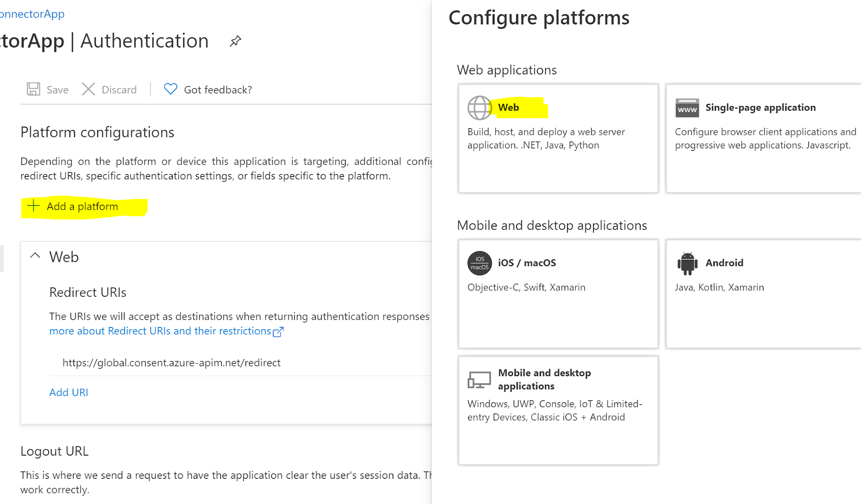
Task: Click the existing global.consent.azure-apim.net redirect URI
Action: tap(172, 362)
